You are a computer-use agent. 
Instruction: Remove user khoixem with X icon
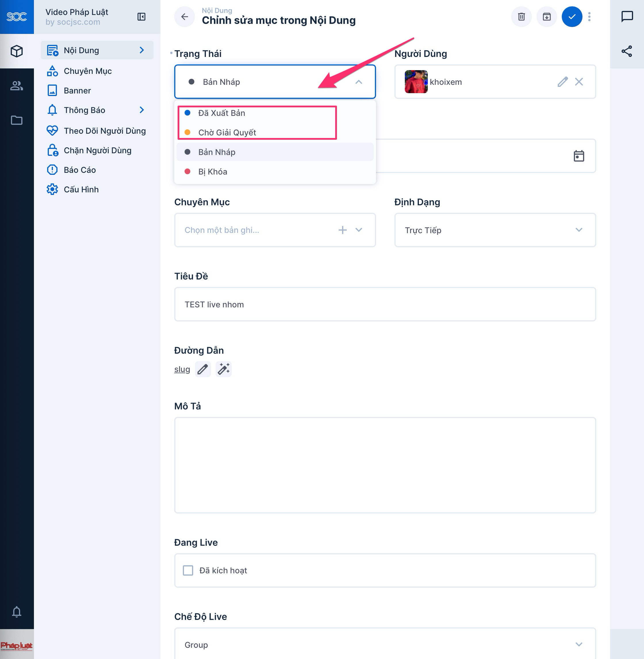[579, 82]
